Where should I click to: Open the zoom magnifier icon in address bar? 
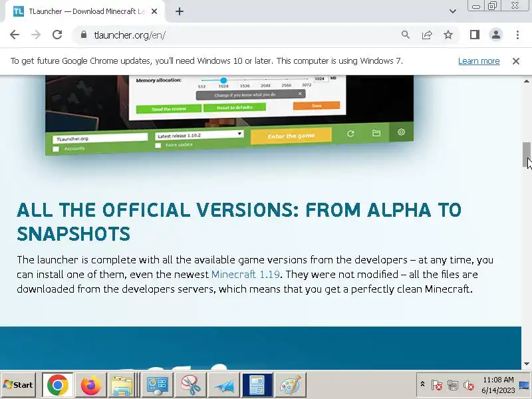click(x=406, y=35)
